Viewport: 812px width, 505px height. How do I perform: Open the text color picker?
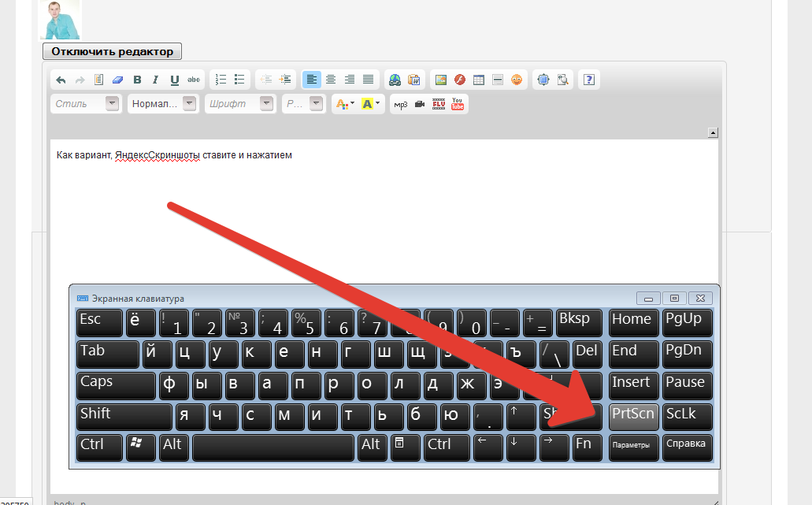coord(345,104)
